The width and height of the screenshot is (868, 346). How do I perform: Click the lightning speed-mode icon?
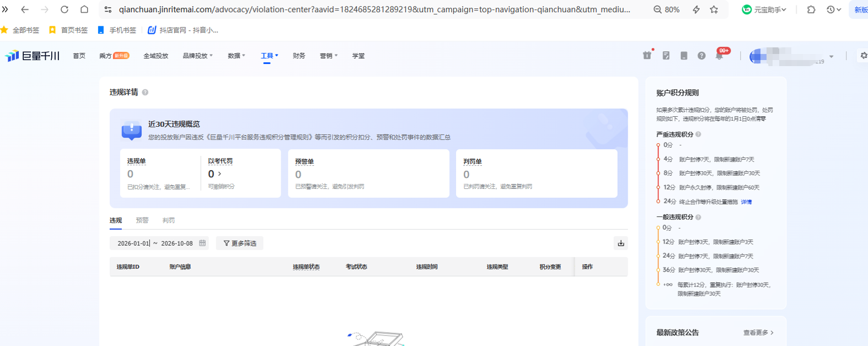[x=696, y=9]
